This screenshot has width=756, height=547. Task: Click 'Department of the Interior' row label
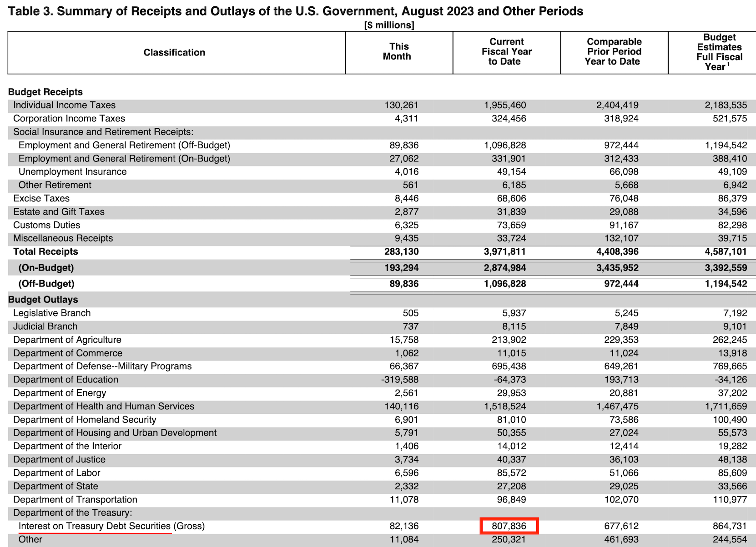pyautogui.click(x=67, y=446)
